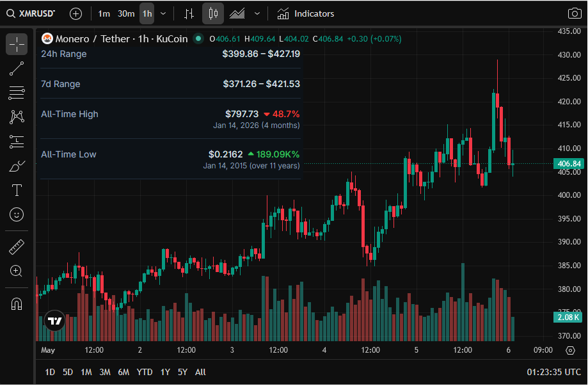The width and height of the screenshot is (588, 386).
Task: Open the Fibonacci retracement tool
Action: point(17,93)
